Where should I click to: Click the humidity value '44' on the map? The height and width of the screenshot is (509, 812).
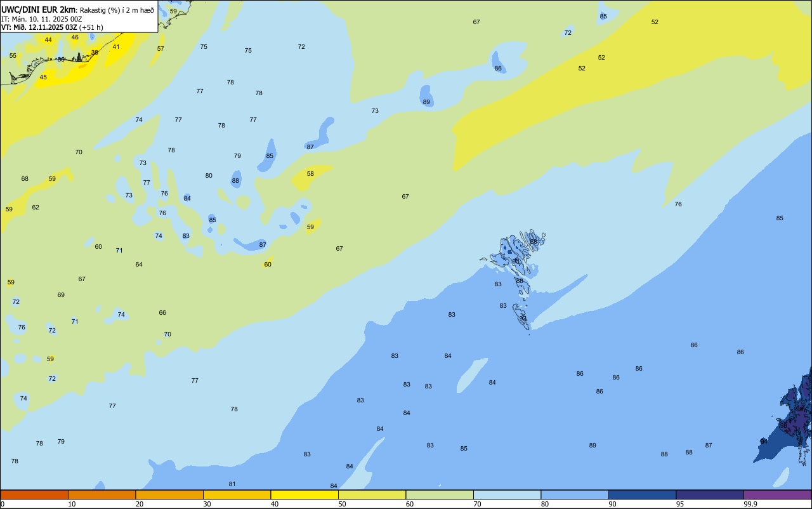48,40
